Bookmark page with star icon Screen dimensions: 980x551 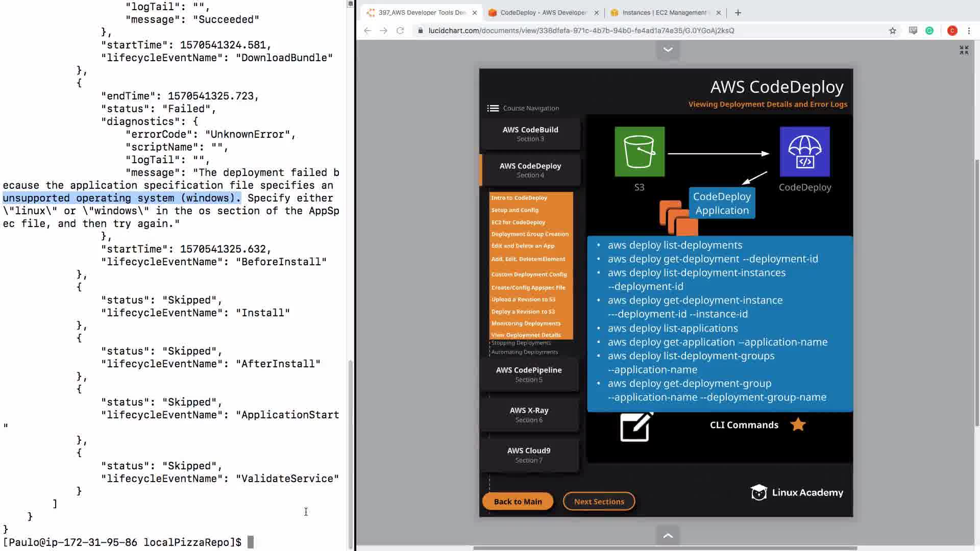(892, 31)
